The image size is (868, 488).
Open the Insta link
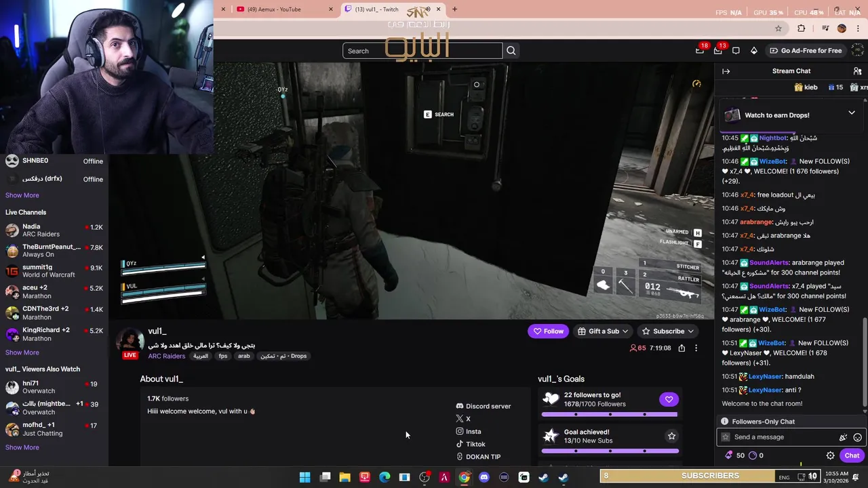coord(469,432)
